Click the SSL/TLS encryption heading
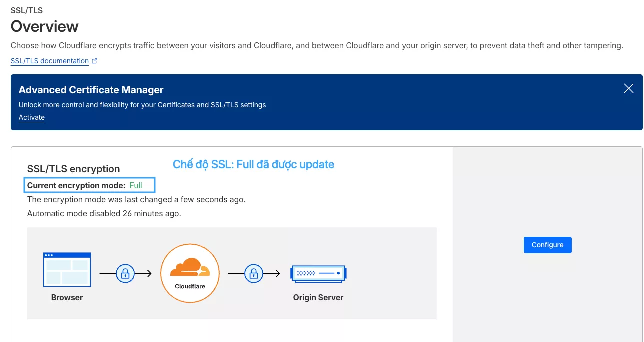Image resolution: width=644 pixels, height=342 pixels. coord(73,168)
